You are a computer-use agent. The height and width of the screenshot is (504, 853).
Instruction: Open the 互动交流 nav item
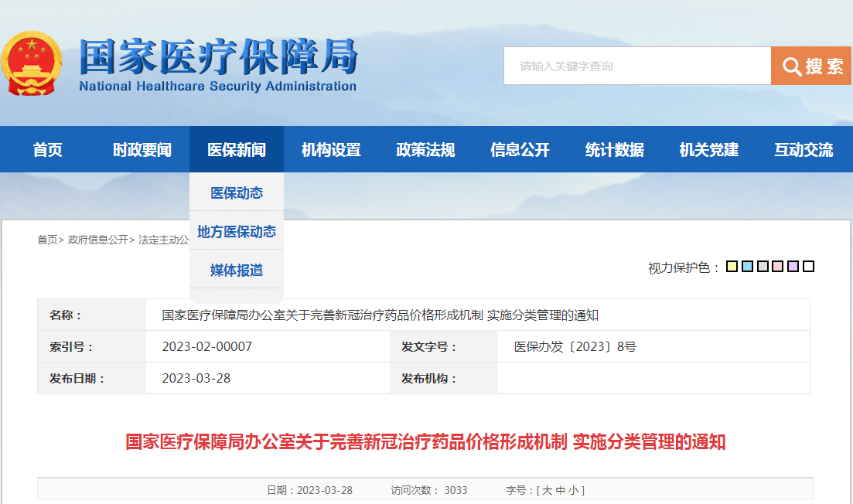(804, 149)
